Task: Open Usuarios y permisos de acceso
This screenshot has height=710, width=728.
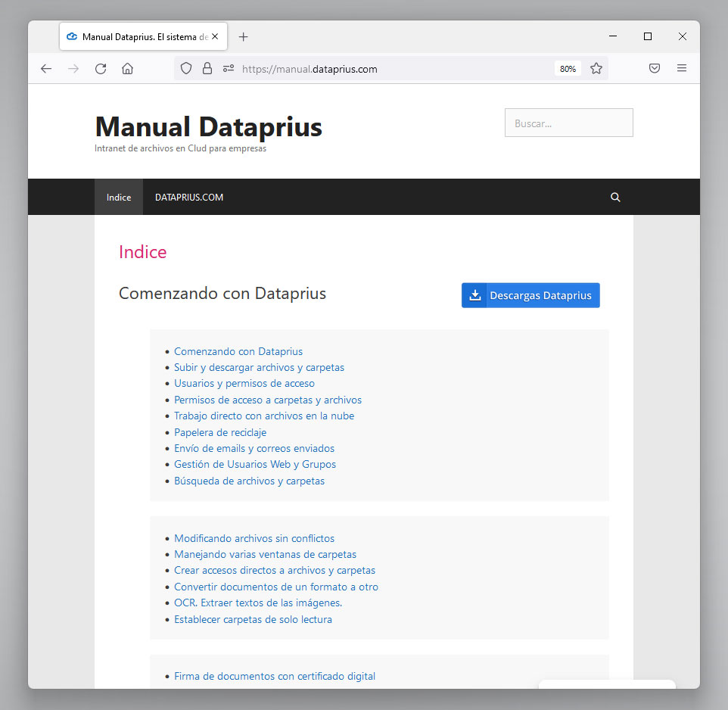Action: (x=244, y=384)
